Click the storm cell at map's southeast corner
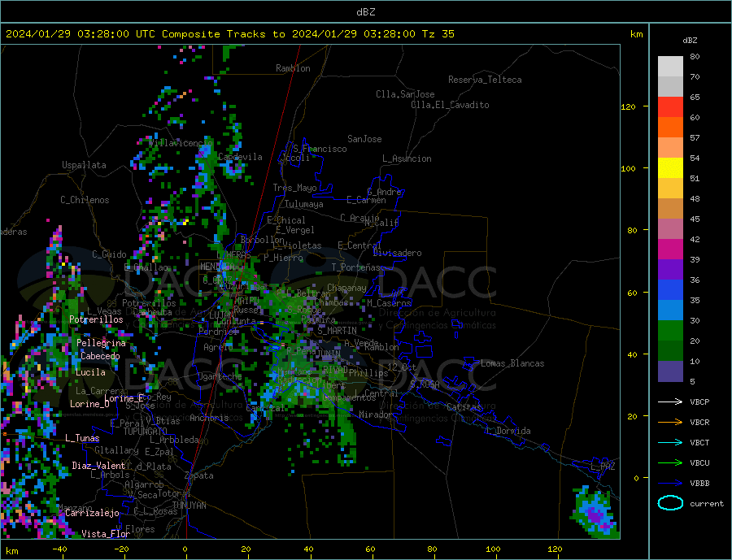732x560 pixels. 595,512
